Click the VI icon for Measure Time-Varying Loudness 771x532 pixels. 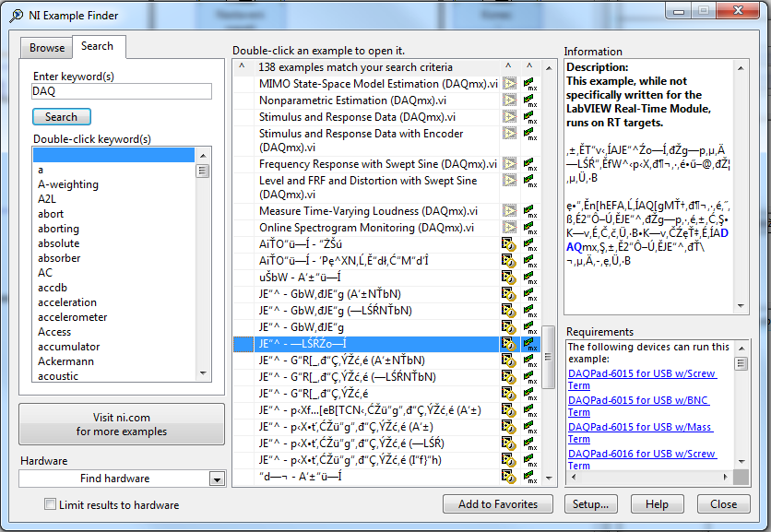coord(509,211)
